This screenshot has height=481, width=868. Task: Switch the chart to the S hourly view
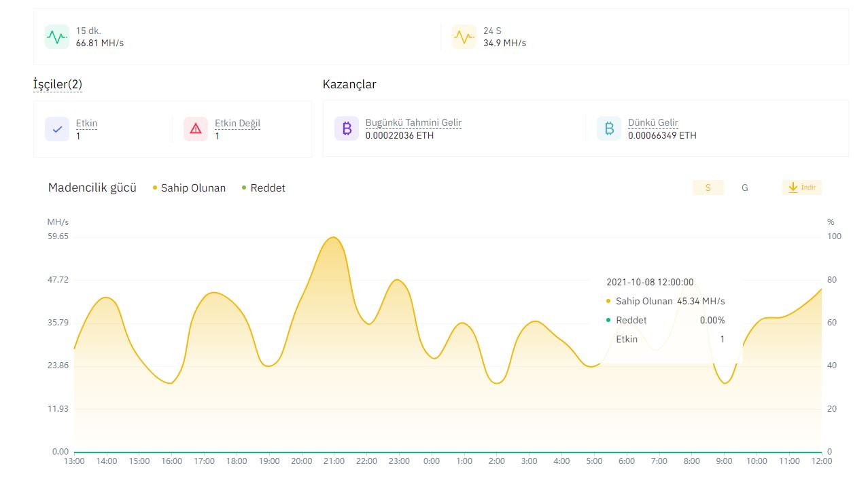tap(708, 188)
